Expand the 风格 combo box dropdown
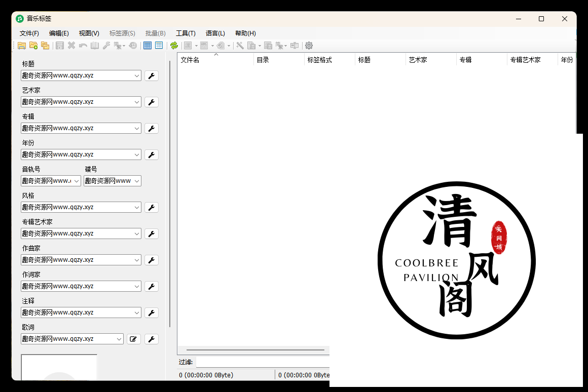588x392 pixels. [136, 207]
